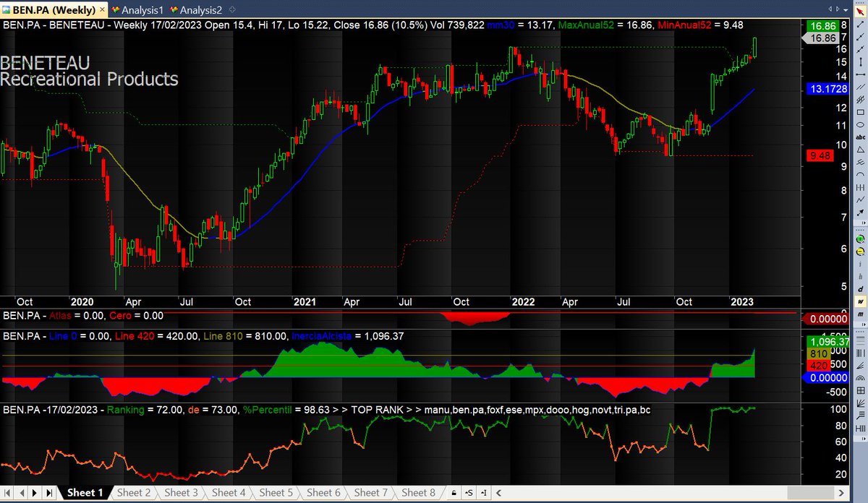This screenshot has width=868, height=503.
Task: Select the trend line drawing tool
Action: tap(861, 25)
